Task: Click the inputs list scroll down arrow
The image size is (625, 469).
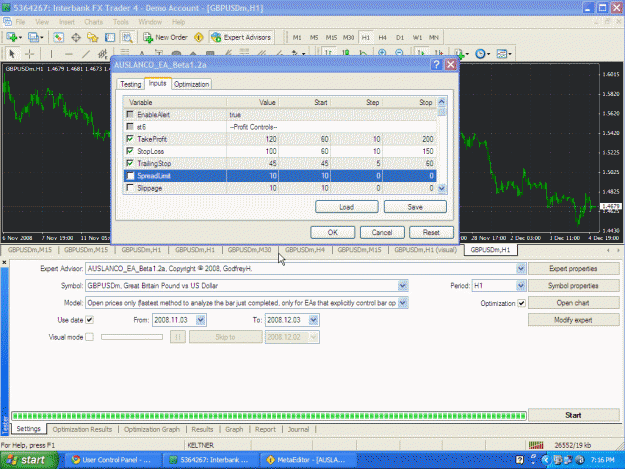Action: tap(441, 188)
